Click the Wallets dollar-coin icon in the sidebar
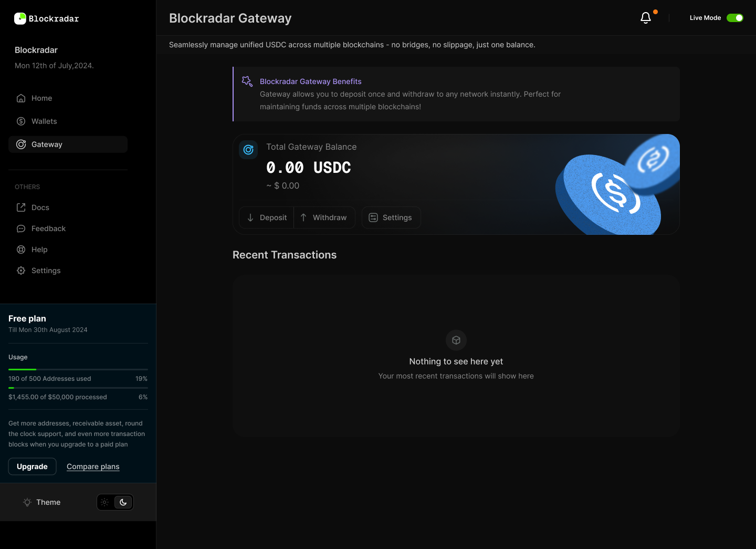This screenshot has height=549, width=756. point(21,121)
